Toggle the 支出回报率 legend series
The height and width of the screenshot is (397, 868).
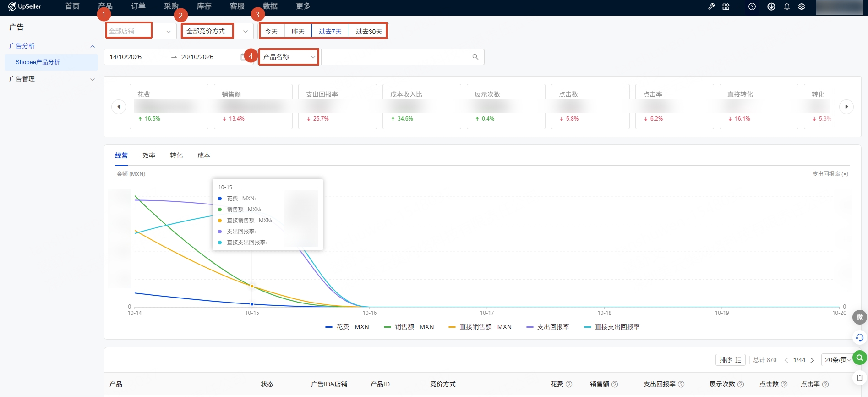(x=548, y=327)
